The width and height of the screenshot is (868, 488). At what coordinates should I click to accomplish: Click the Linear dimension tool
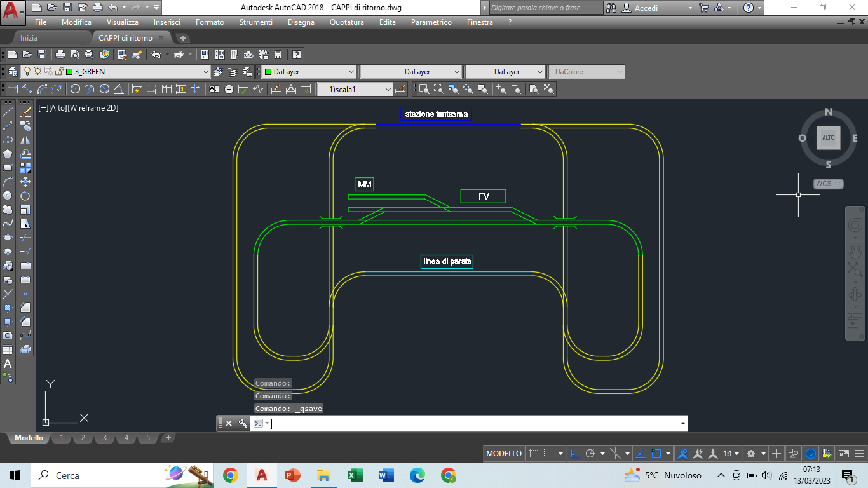coord(12,90)
